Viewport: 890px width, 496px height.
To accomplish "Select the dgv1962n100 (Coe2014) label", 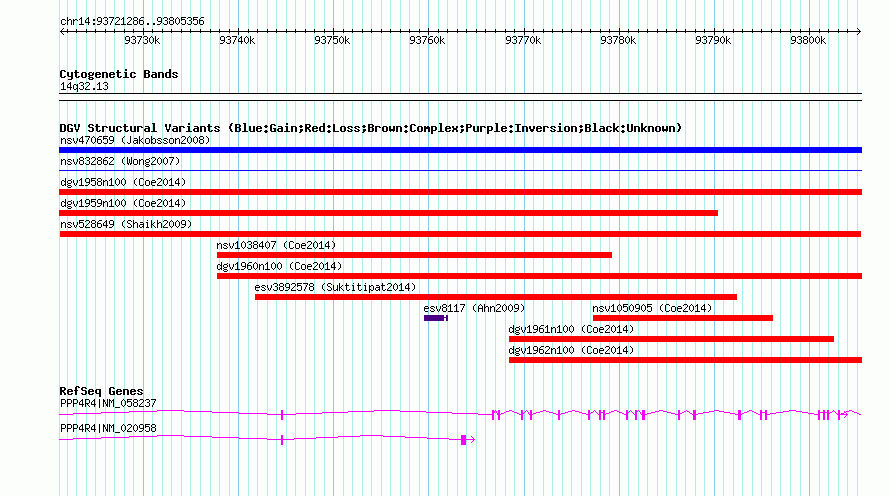I will click(x=572, y=350).
